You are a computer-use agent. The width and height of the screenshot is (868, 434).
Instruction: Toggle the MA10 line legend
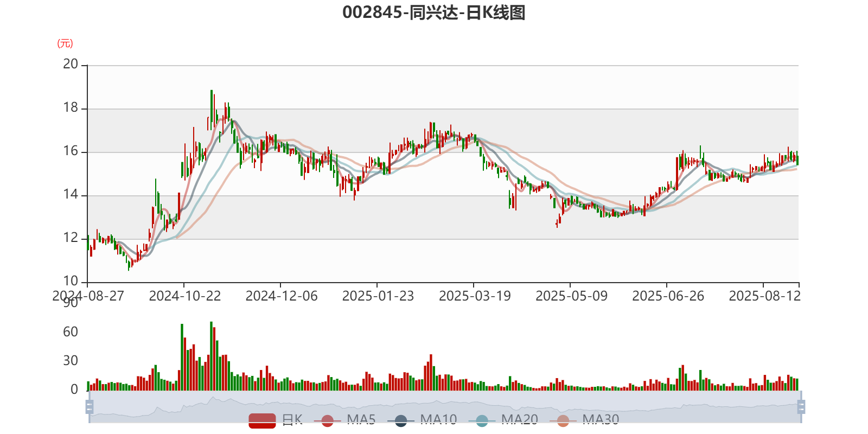(422, 420)
